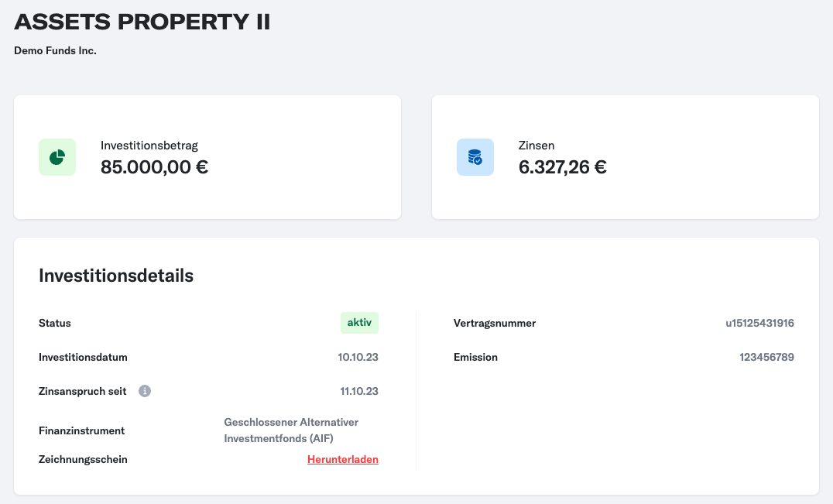Viewport: 833px width, 504px height.
Task: Click the Zeichnungsschein label
Action: tap(83, 459)
